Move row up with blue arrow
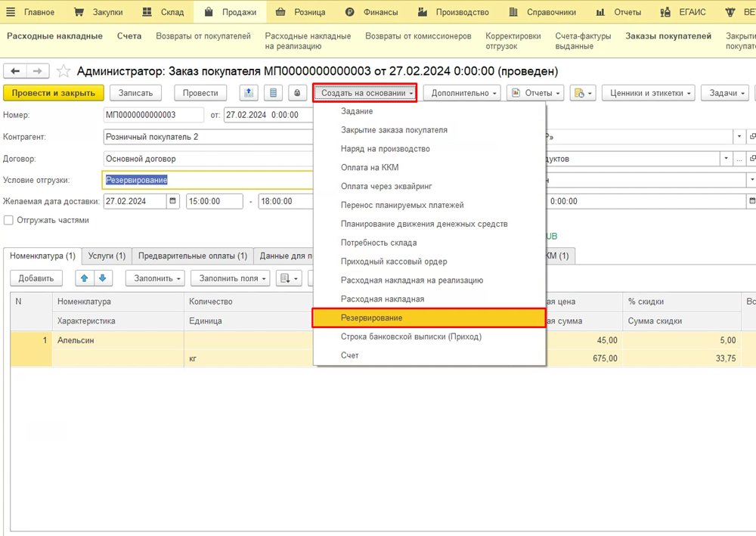Image resolution: width=756 pixels, height=536 pixels. coord(85,278)
